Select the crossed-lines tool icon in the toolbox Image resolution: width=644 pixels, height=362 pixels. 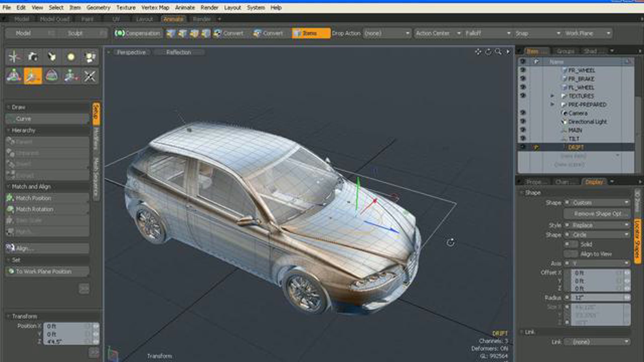[90, 76]
